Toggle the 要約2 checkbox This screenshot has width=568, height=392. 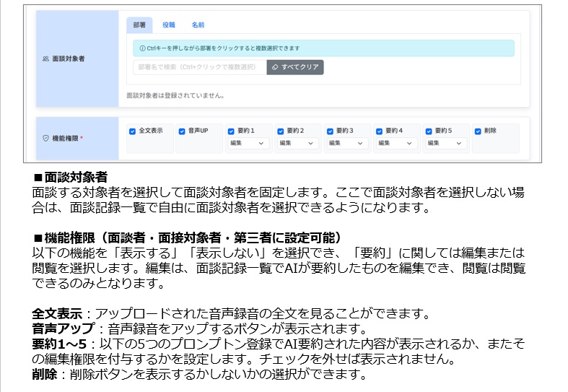point(281,131)
